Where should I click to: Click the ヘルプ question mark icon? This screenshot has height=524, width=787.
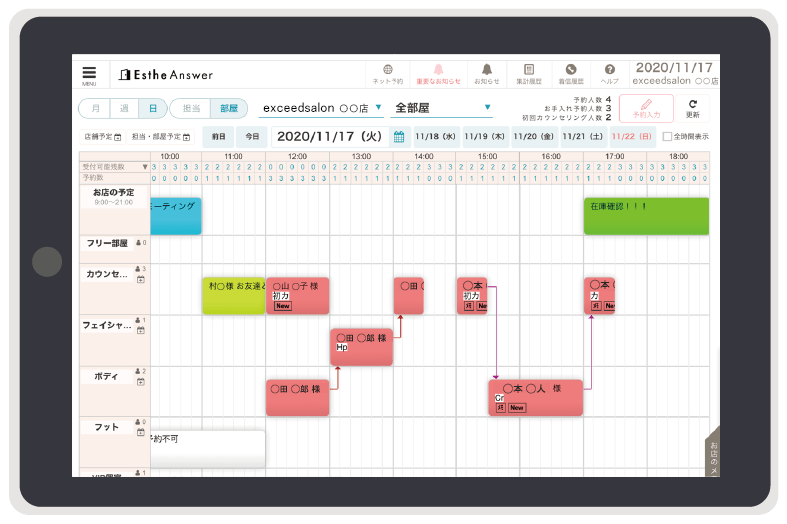pos(609,72)
